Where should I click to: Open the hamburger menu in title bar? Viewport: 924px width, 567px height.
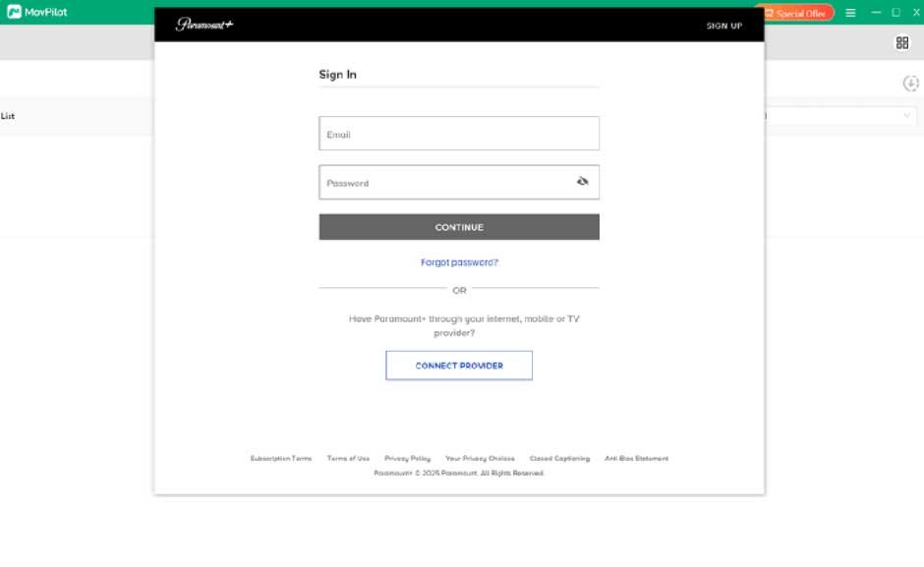pos(850,13)
